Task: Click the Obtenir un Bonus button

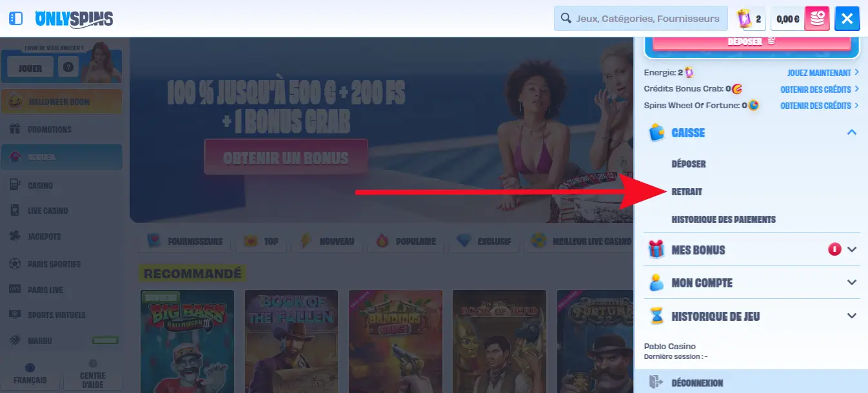Action: tap(285, 158)
